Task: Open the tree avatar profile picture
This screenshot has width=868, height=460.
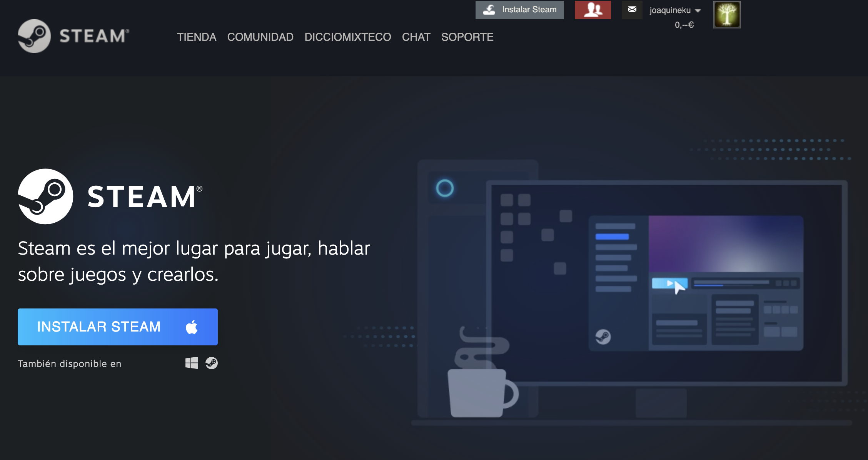Action: pyautogui.click(x=727, y=15)
